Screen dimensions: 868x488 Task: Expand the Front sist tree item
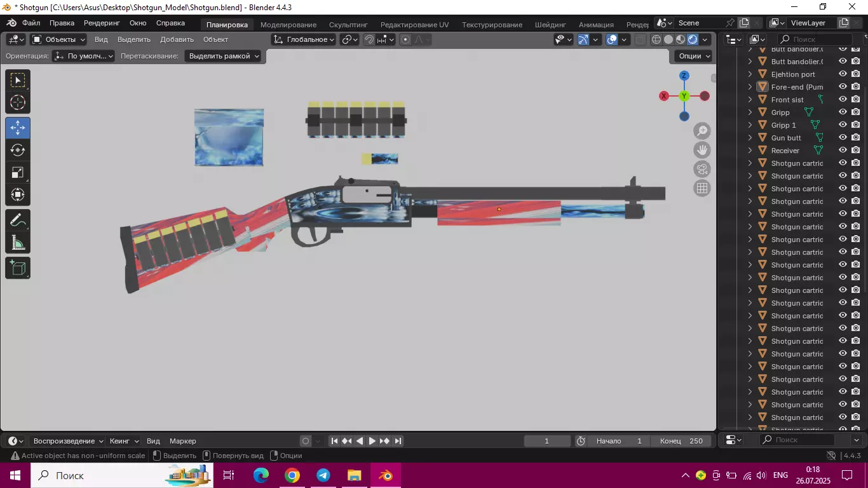pos(750,100)
